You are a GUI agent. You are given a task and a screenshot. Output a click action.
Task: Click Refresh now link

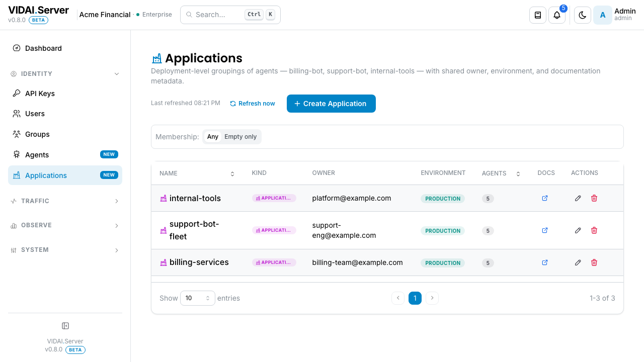(253, 104)
